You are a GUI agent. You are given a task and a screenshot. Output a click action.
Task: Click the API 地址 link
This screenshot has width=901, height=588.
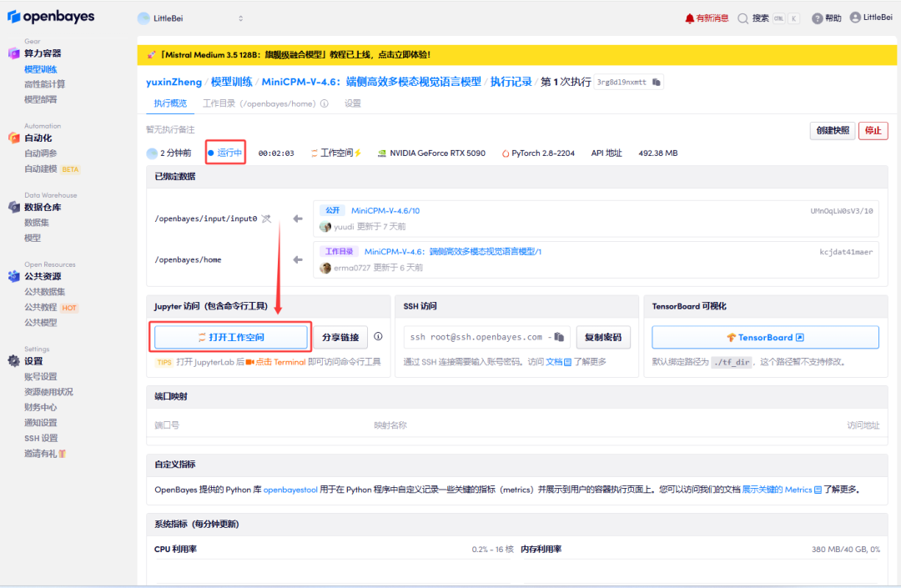pyautogui.click(x=607, y=153)
